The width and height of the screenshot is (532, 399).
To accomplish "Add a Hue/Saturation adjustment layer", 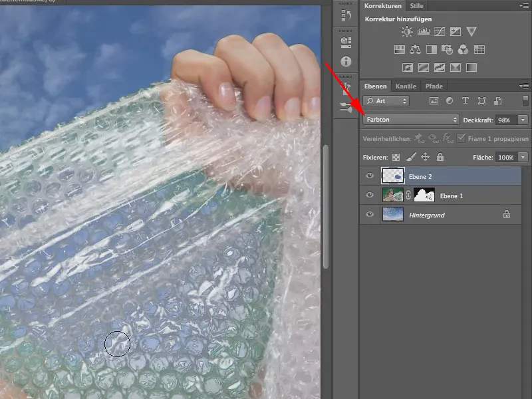I will (x=400, y=50).
